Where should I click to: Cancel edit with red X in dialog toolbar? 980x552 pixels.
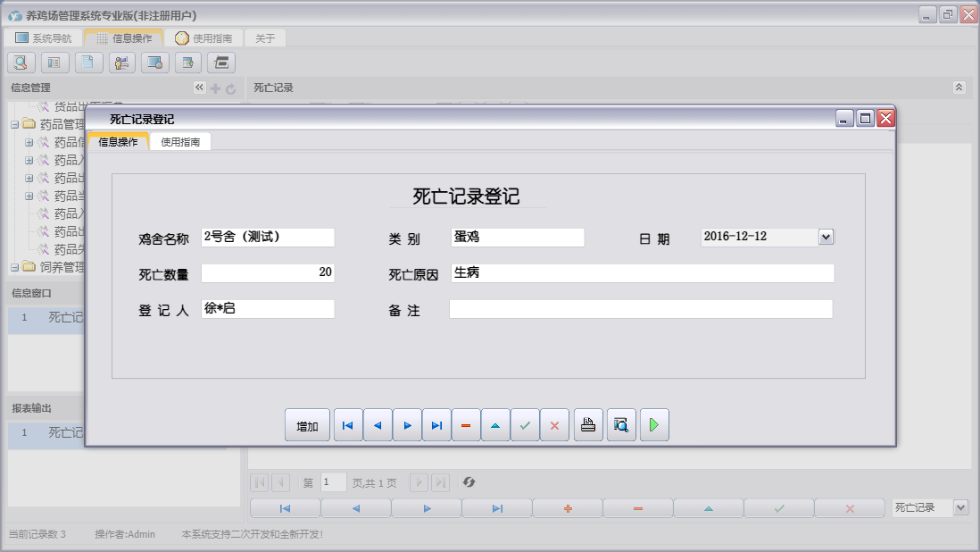pyautogui.click(x=554, y=426)
